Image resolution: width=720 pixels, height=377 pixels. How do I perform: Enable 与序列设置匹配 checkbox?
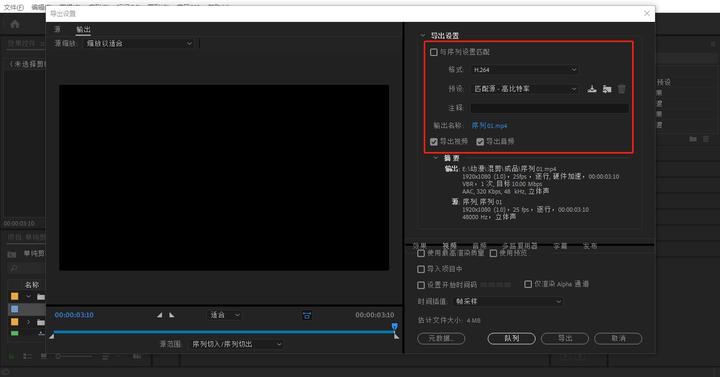[x=433, y=52]
